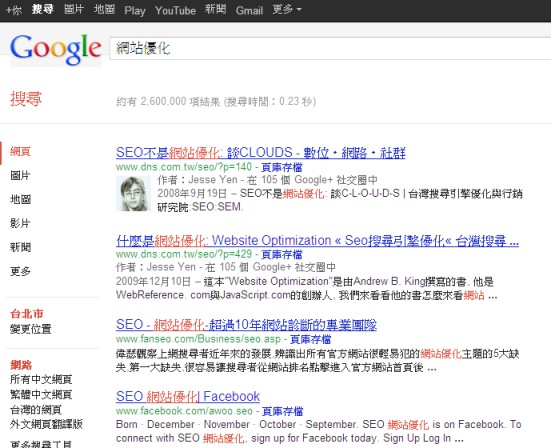Switch to 新聞 results in left sidebar
Viewport: 551px width, 448px height.
pyautogui.click(x=20, y=247)
